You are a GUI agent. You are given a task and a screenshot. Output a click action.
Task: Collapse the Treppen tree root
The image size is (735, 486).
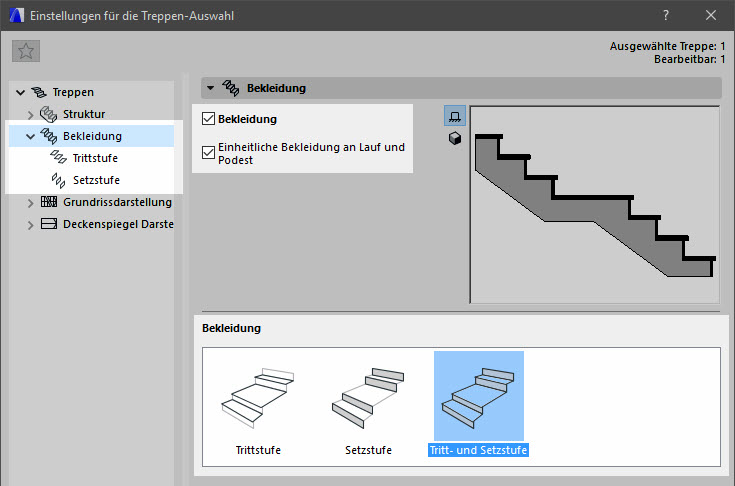[x=20, y=92]
